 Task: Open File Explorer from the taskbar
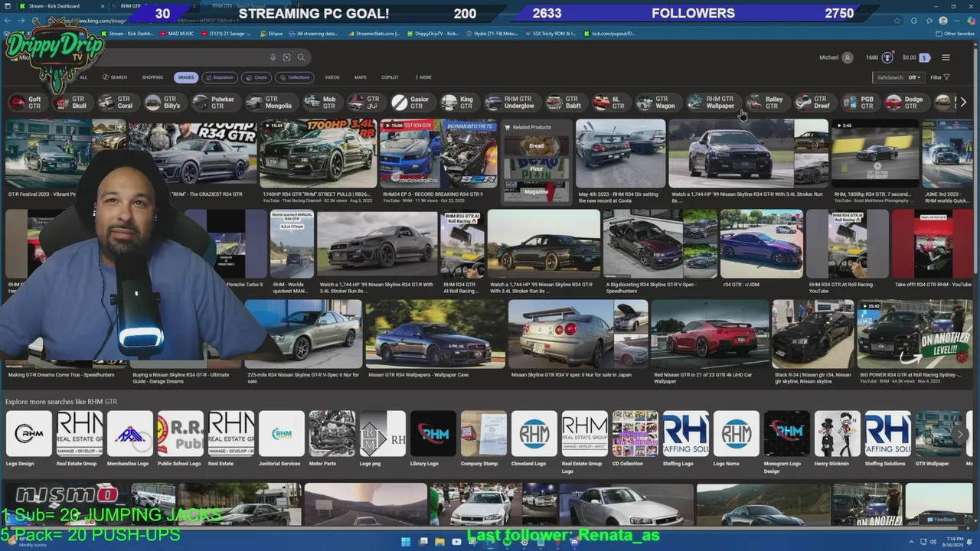(439, 542)
